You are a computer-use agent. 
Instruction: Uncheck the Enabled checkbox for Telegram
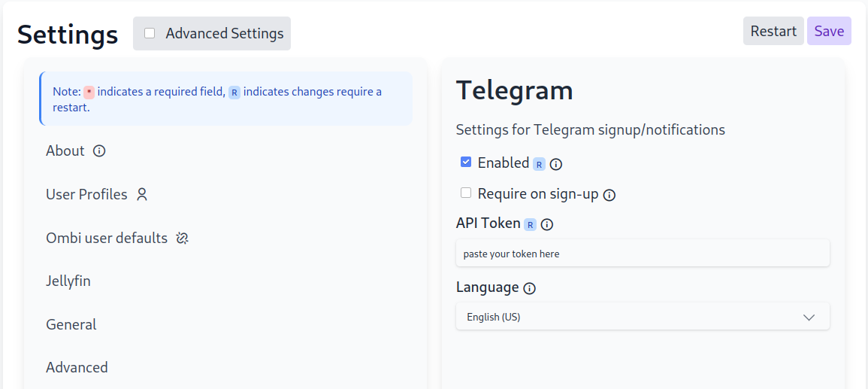pyautogui.click(x=466, y=162)
